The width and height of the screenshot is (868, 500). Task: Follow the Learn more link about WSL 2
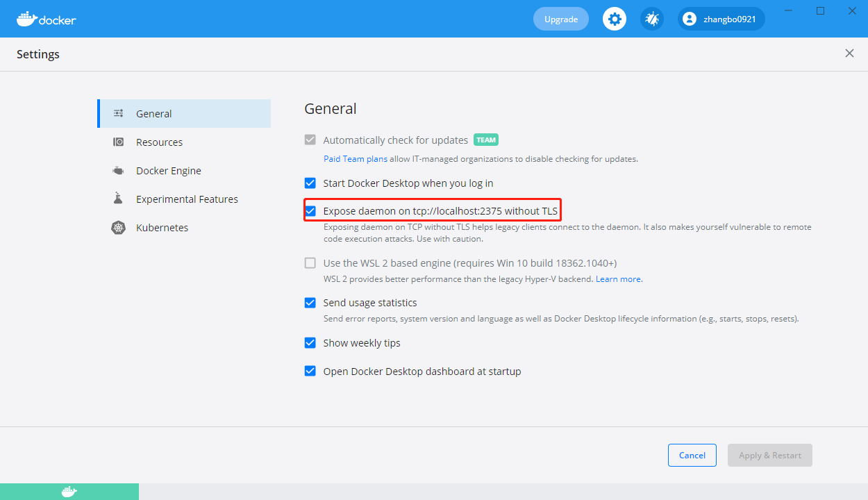tap(618, 279)
